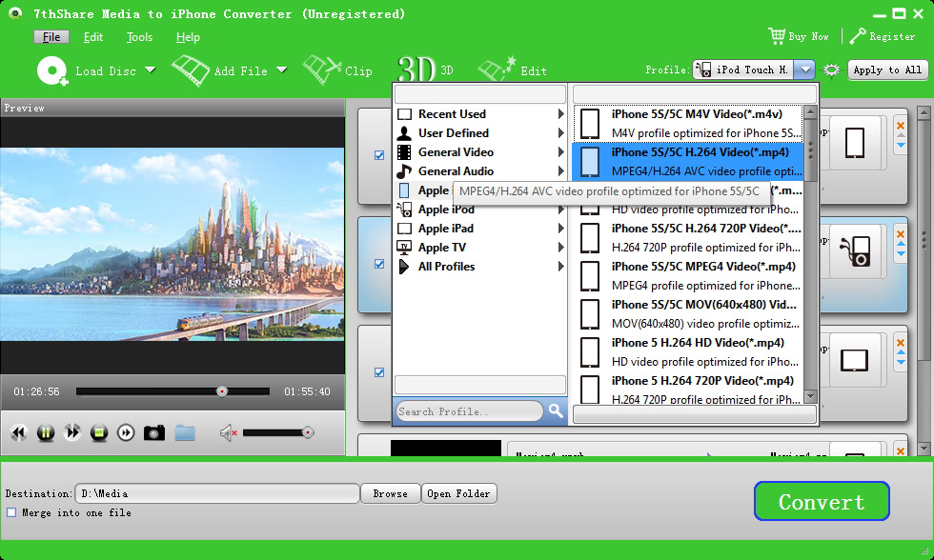Viewport: 934px width, 560px height.
Task: Select the Apple iPod category
Action: 480,210
